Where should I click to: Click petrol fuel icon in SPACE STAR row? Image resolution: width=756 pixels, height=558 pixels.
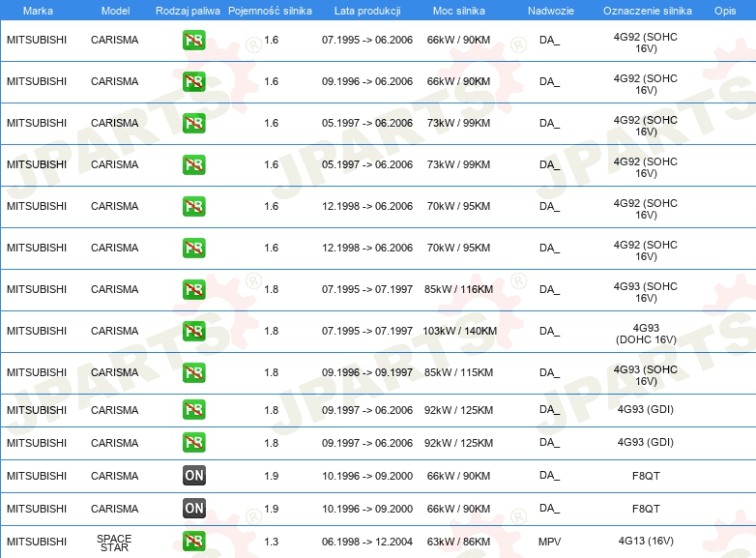[193, 542]
